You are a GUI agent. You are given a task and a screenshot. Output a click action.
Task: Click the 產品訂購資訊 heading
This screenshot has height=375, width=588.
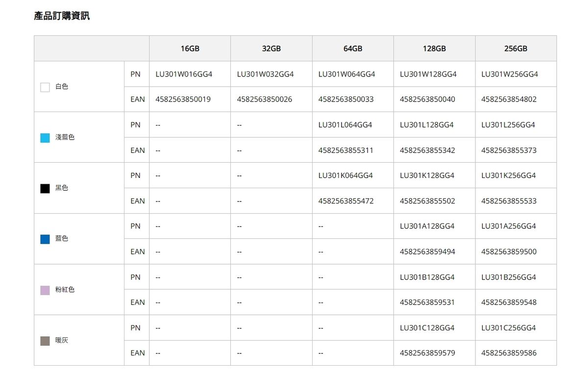62,16
